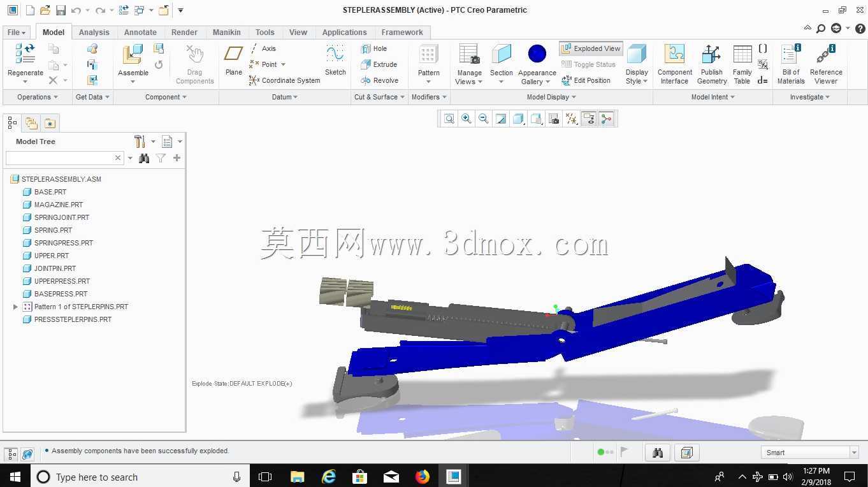Click the Assemble component icon

click(133, 54)
